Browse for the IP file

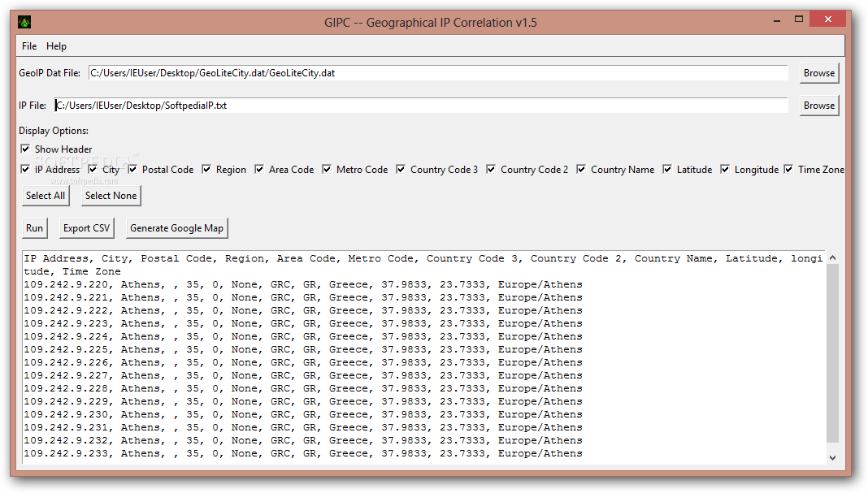[x=819, y=106]
